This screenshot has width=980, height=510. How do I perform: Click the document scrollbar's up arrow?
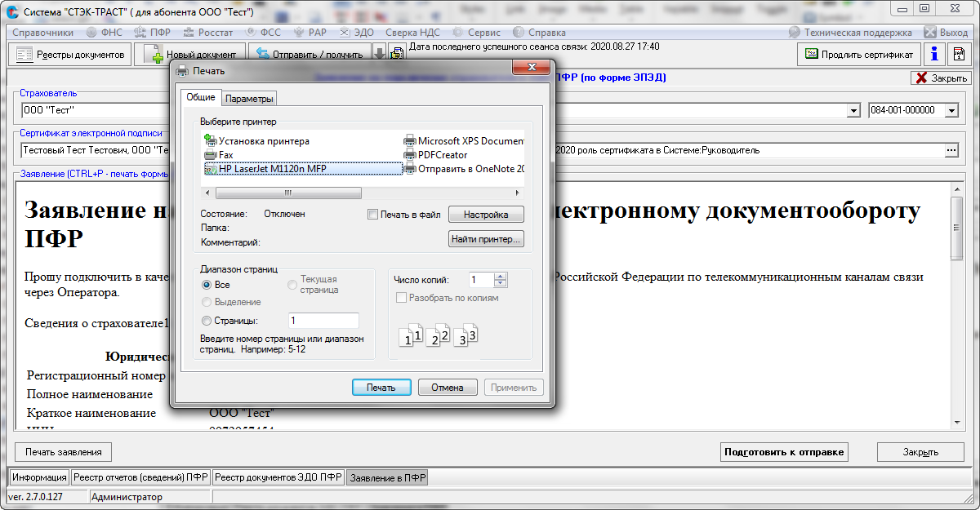pos(959,190)
